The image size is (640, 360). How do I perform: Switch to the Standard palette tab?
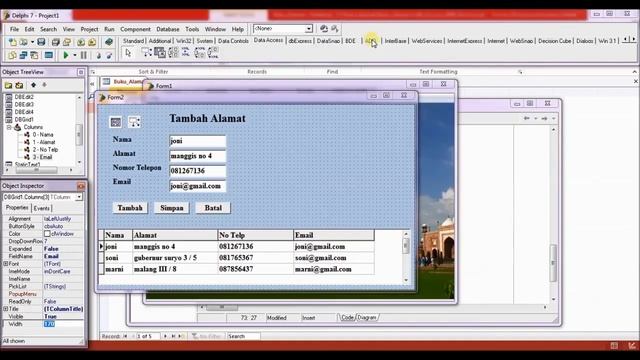[133, 41]
